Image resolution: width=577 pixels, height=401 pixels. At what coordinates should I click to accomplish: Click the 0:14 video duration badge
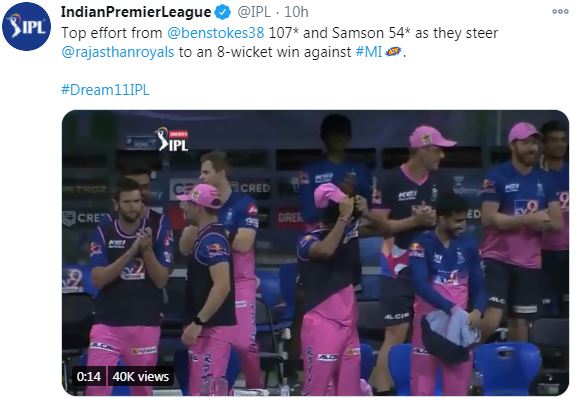[x=89, y=376]
